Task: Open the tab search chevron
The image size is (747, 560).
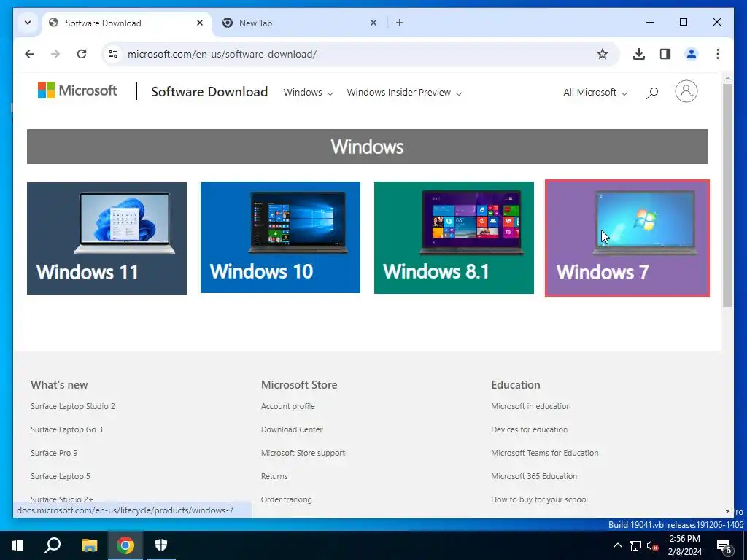Action: tap(28, 23)
